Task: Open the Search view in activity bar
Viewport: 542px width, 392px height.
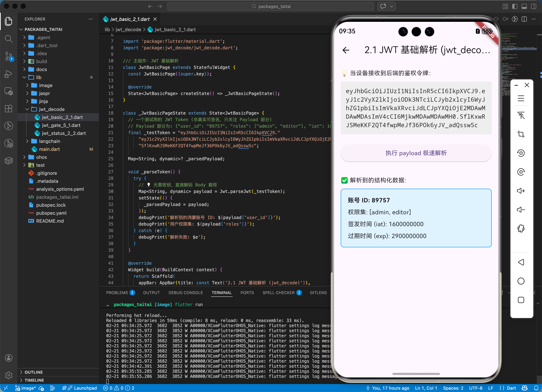Action: pos(9,38)
